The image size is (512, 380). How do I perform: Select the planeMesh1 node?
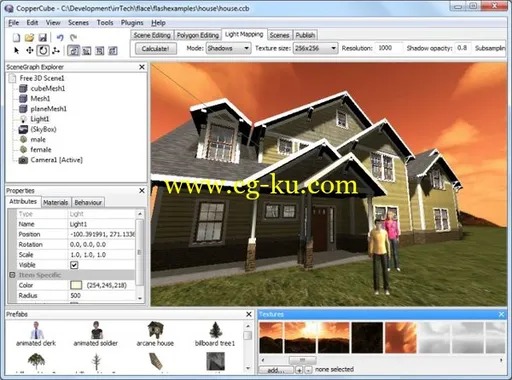[x=49, y=109]
